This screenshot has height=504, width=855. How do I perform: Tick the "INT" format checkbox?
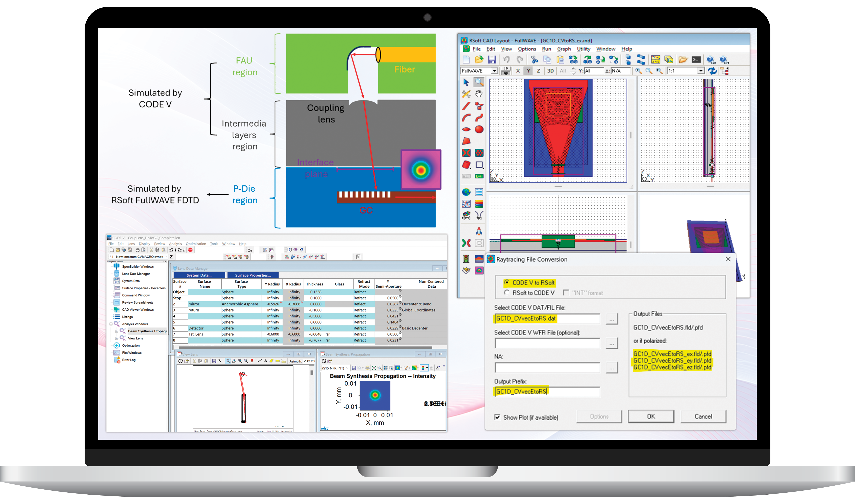tap(566, 292)
